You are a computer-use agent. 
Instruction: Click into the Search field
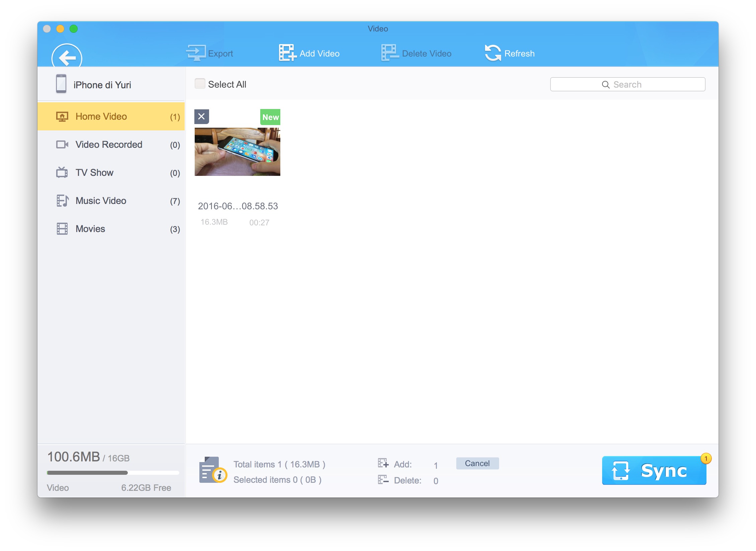point(627,85)
